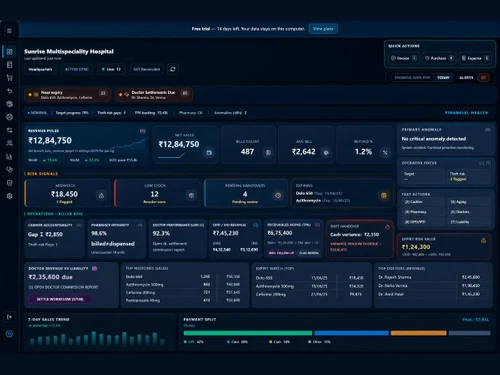Click the orange Cash segment of payment bar
500x375 pixels.
[x=418, y=333]
